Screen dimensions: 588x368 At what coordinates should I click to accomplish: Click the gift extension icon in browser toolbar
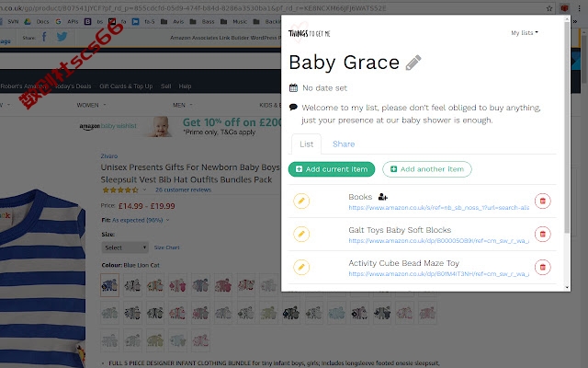point(564,8)
